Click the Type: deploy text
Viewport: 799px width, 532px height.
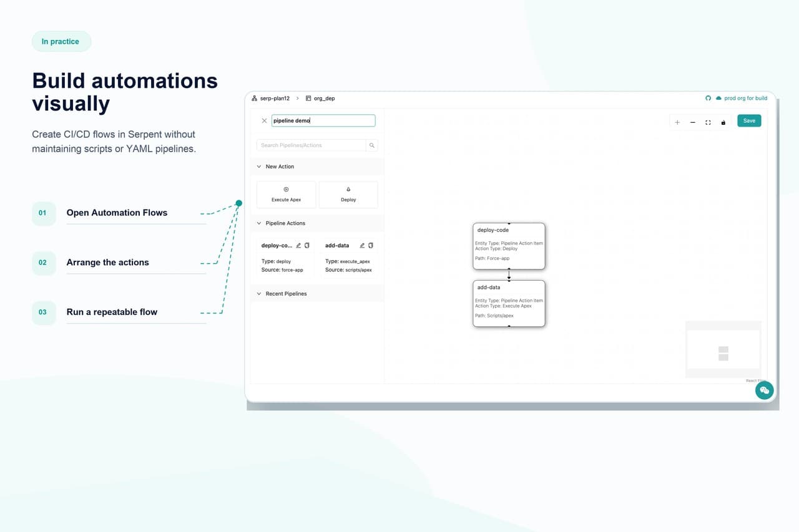276,261
